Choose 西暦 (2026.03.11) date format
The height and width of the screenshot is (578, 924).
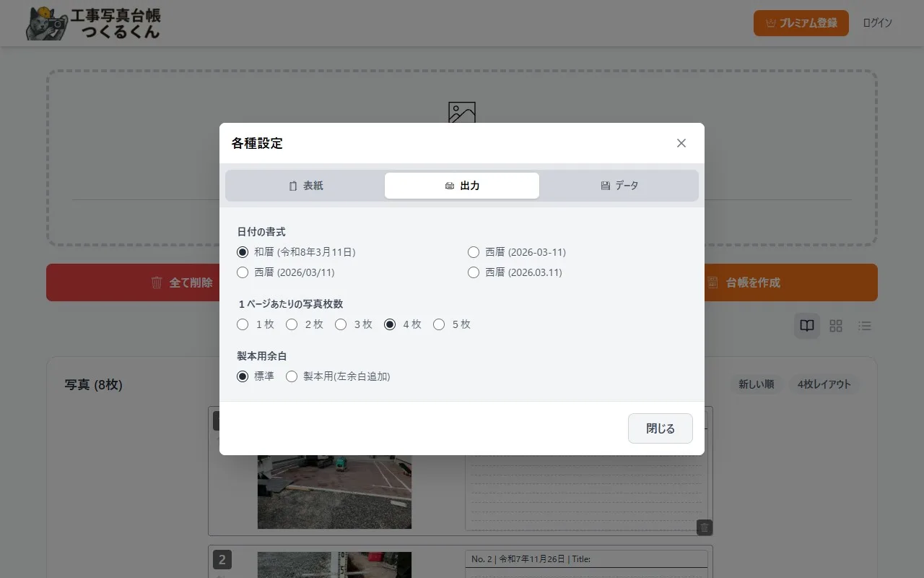pos(474,272)
